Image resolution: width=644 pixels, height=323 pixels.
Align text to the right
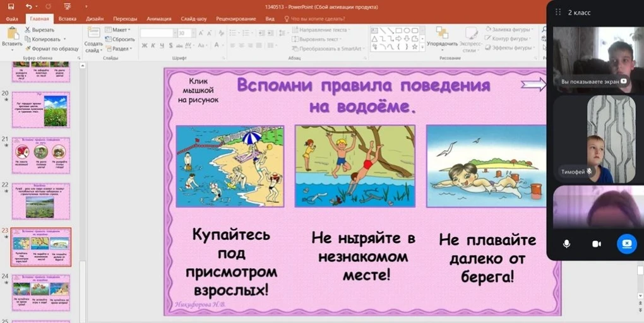[250, 45]
